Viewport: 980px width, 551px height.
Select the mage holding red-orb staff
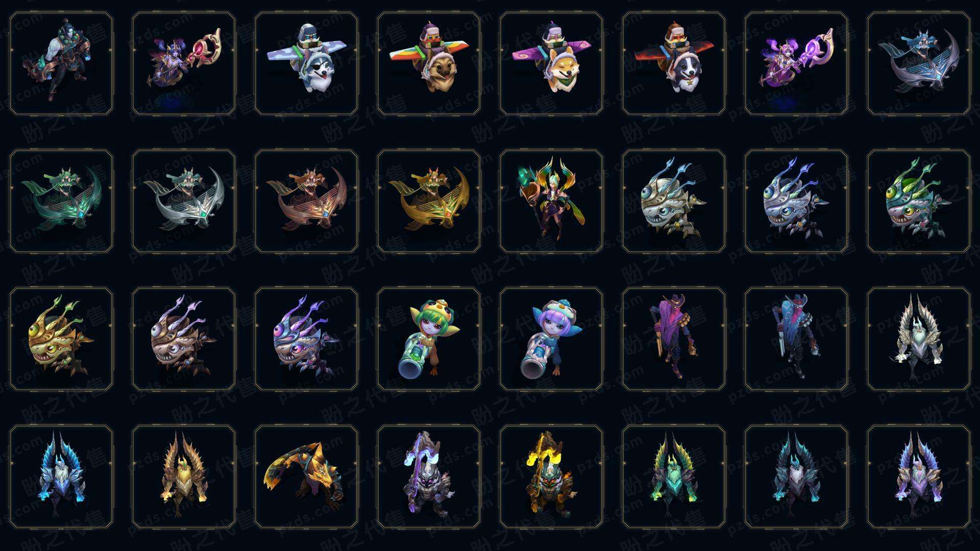(184, 64)
